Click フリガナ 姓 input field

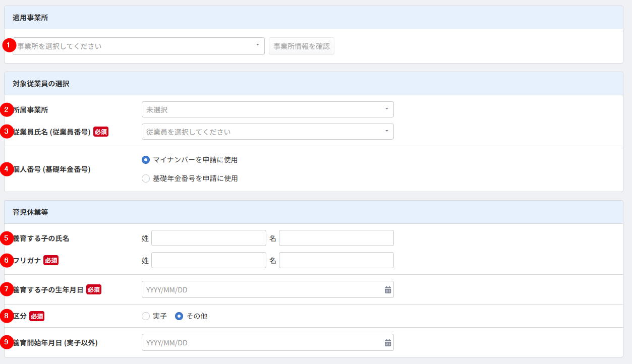tap(208, 260)
